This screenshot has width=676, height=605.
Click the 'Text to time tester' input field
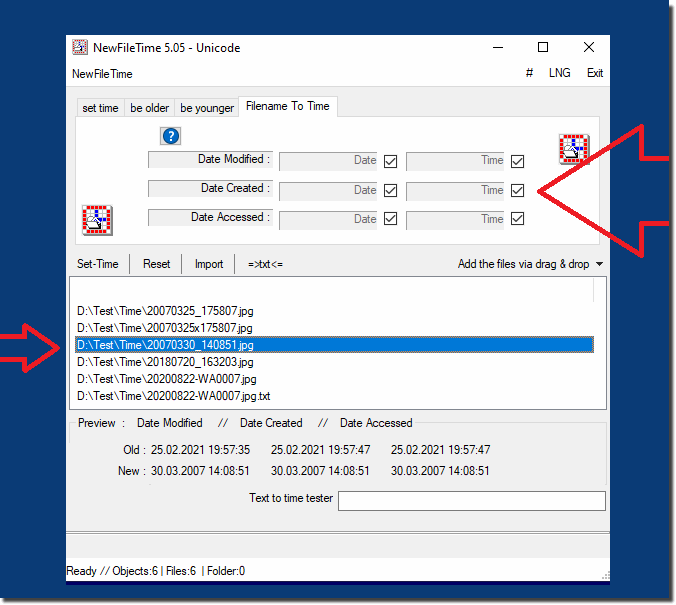[472, 501]
